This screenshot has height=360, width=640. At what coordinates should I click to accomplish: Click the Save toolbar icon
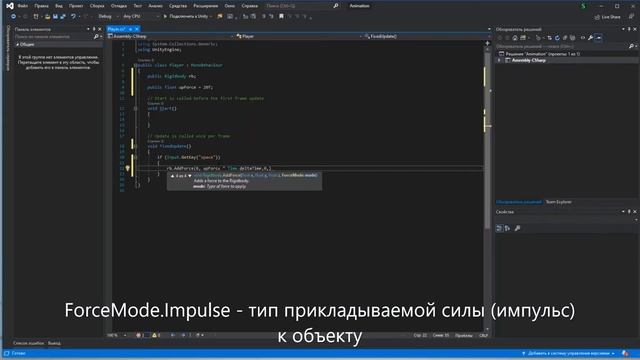click(55, 16)
